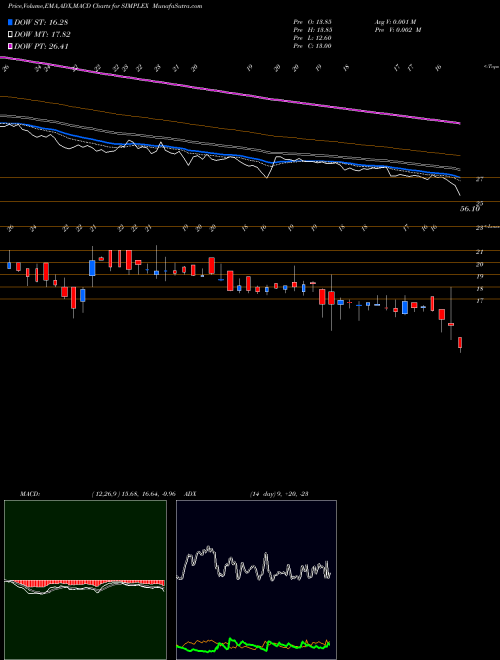
Task: Open the dark blue ADX indicator panel
Action: (256, 580)
